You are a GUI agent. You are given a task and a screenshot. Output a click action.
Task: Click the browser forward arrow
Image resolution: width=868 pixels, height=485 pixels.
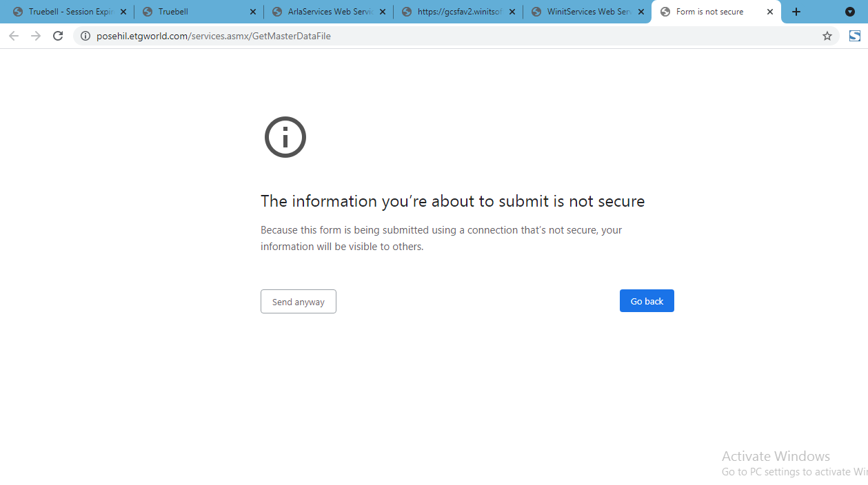click(36, 36)
